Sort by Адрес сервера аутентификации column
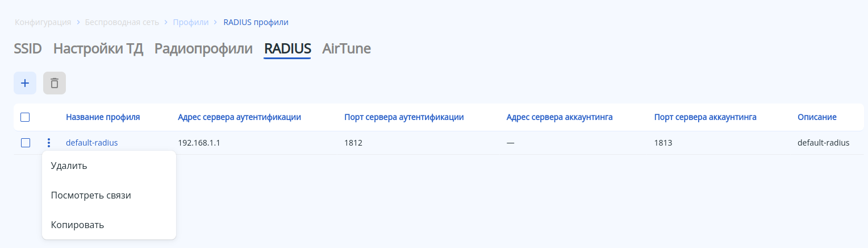 coord(239,117)
